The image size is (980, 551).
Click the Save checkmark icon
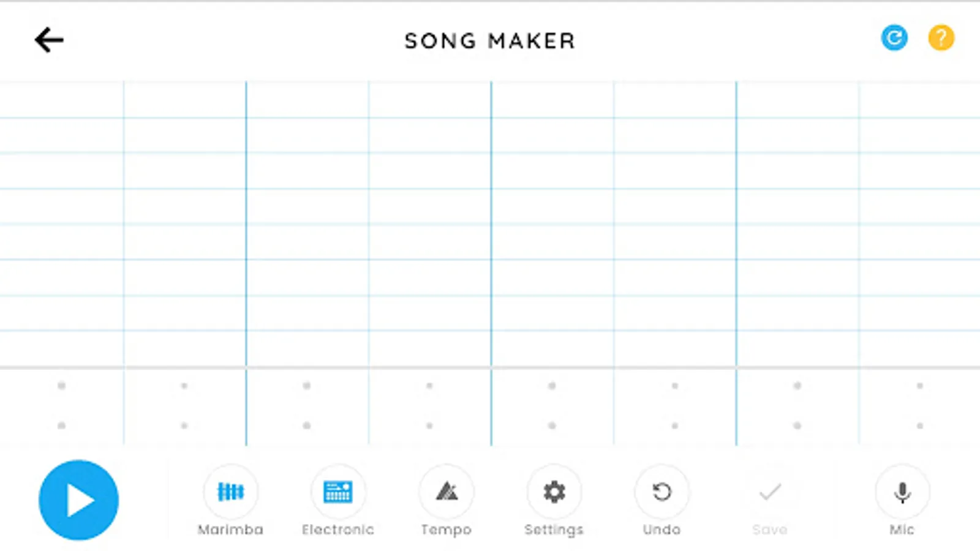coord(770,492)
